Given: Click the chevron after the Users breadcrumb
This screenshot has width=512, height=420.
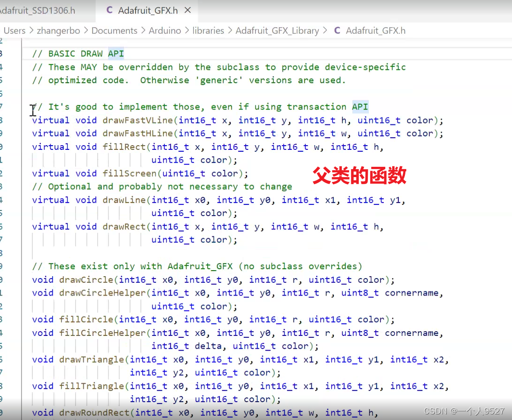Looking at the screenshot, I should click(31, 31).
